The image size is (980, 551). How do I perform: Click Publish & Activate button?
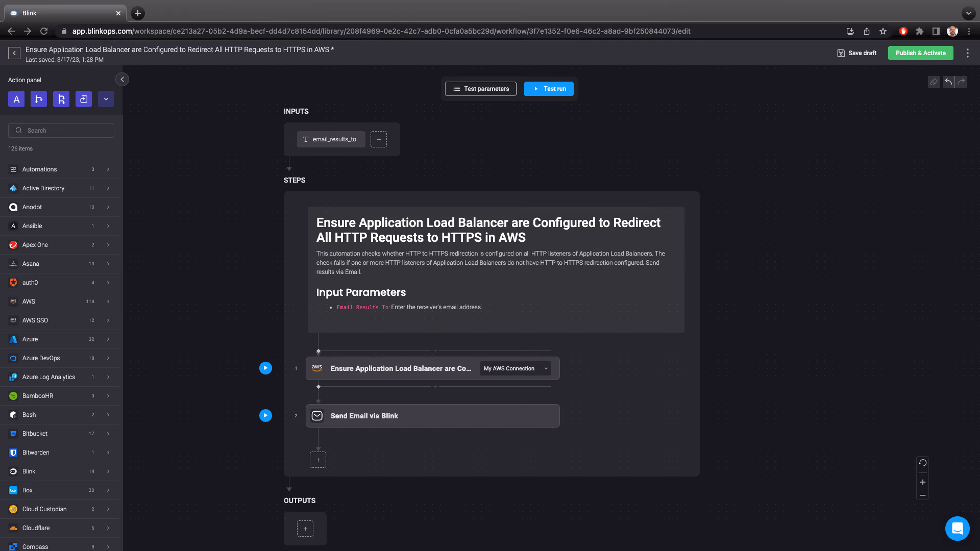(920, 53)
